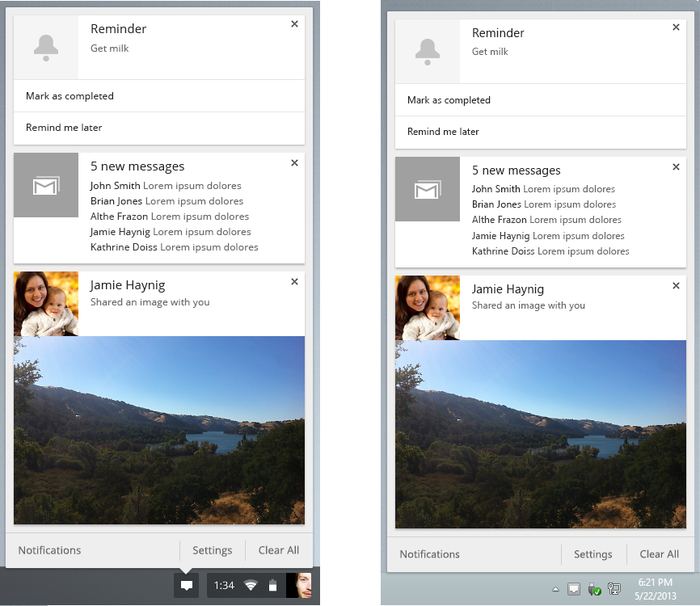This screenshot has height=606, width=700.
Task: Click the bell reminder icon in the Chrome OS panel
Action: click(x=46, y=48)
